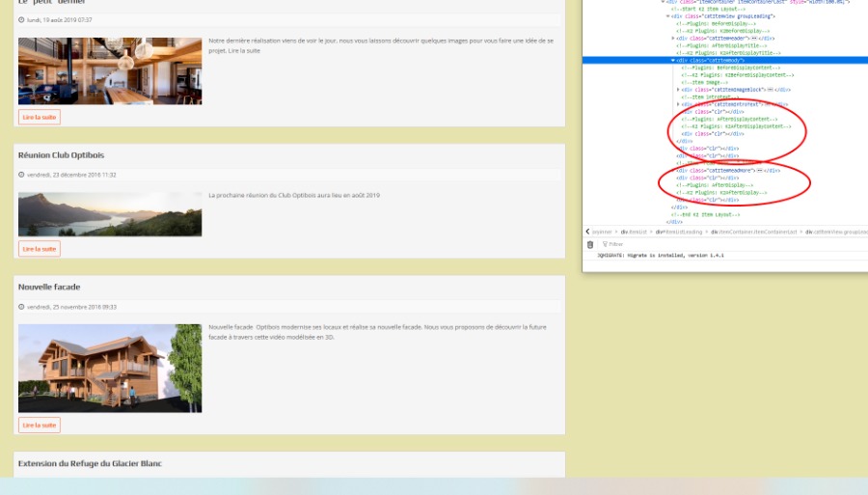Select the 'K2 Plugins: K2AfterDisplayTitle' comment
Screen dimensions: 868x495
pos(728,53)
